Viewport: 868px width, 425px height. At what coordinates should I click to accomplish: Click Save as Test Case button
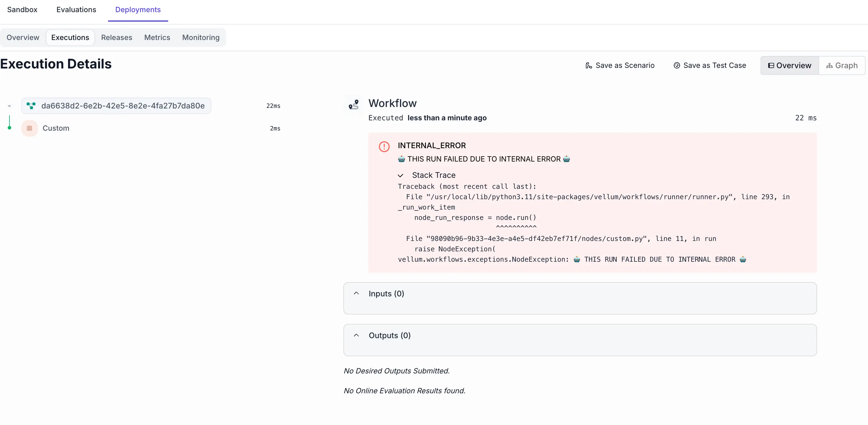(x=710, y=65)
